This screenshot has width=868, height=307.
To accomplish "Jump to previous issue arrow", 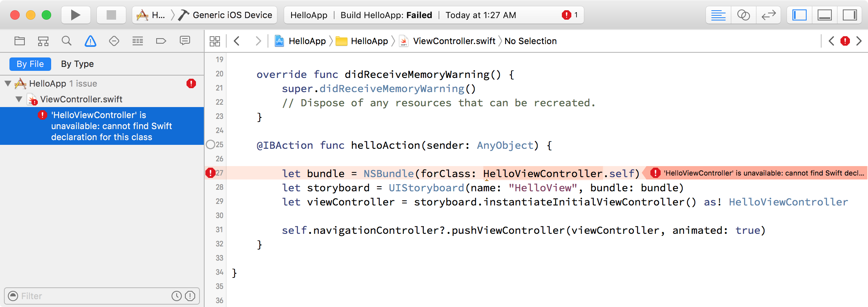I will pyautogui.click(x=831, y=41).
